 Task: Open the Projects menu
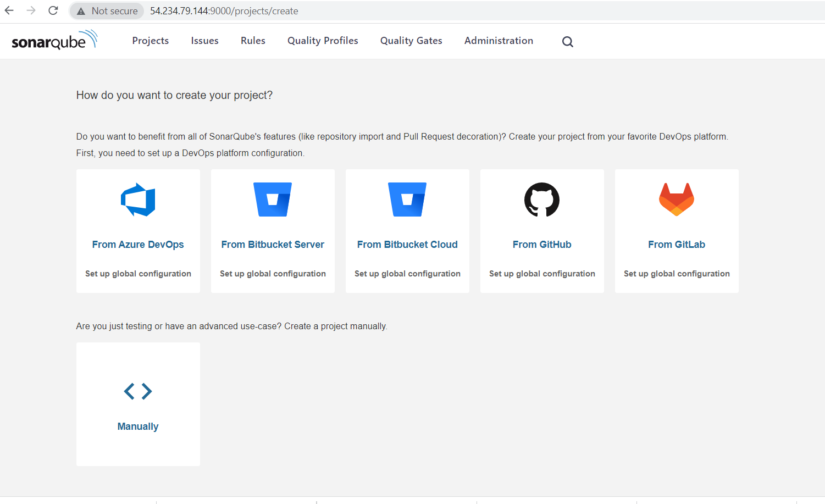151,41
